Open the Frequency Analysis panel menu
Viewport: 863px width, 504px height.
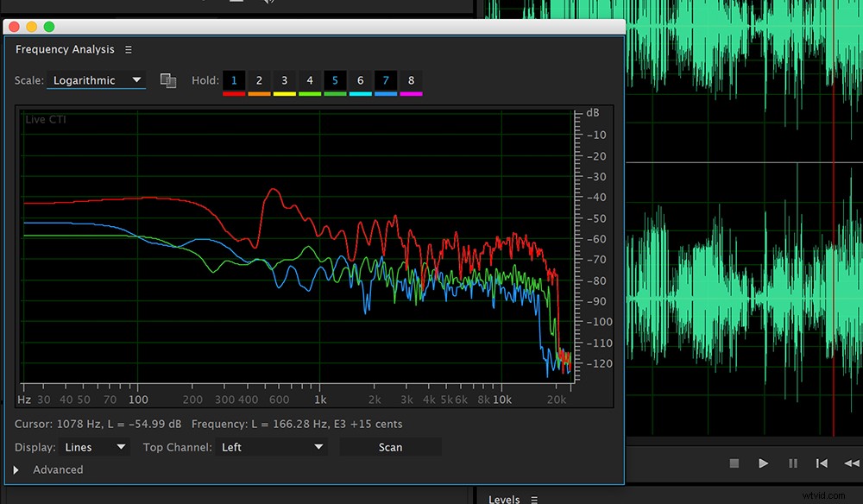tap(128, 49)
